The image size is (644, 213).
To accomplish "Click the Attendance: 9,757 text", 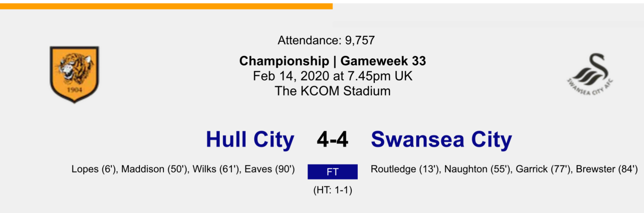I will [x=326, y=41].
